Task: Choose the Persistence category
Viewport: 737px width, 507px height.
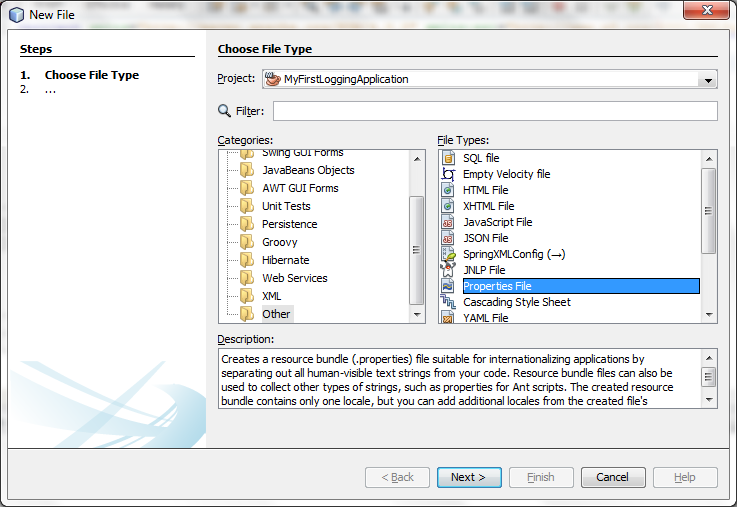Action: point(290,224)
